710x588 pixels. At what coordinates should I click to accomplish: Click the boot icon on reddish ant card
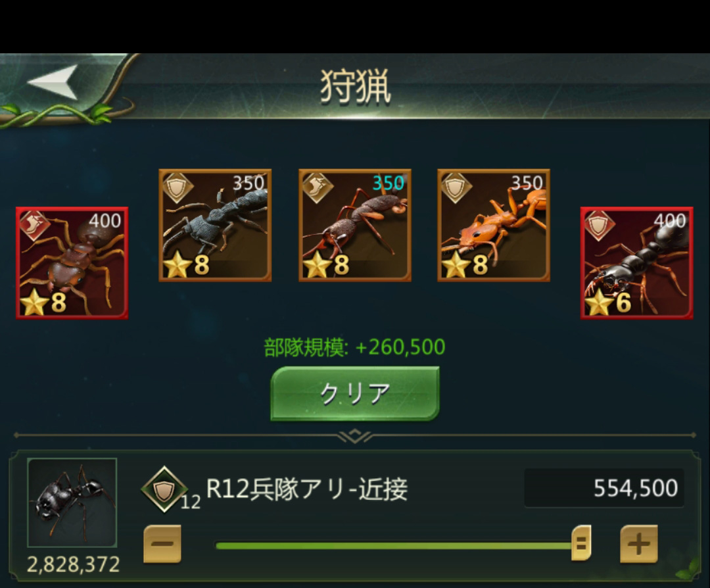pyautogui.click(x=318, y=187)
